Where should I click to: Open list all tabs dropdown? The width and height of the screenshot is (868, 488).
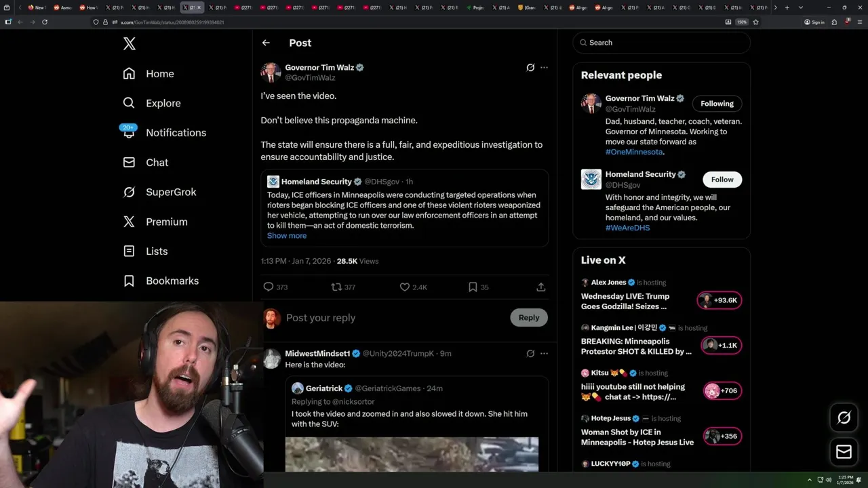[801, 7]
